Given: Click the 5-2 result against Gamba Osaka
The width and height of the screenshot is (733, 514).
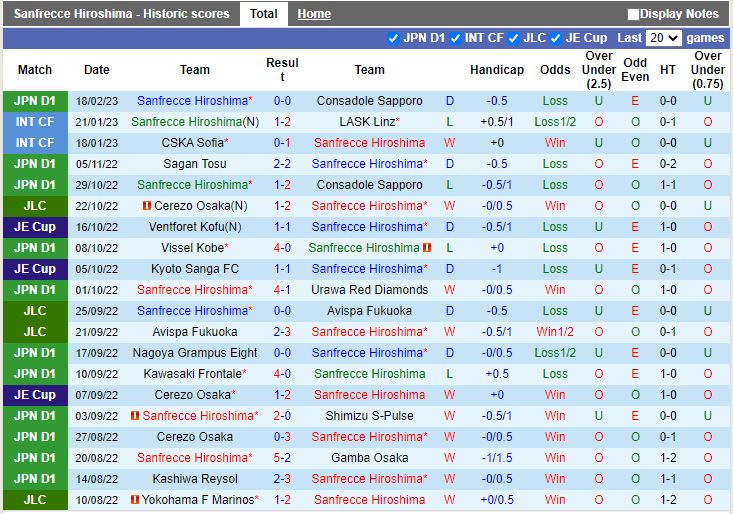Looking at the screenshot, I should [x=282, y=457].
